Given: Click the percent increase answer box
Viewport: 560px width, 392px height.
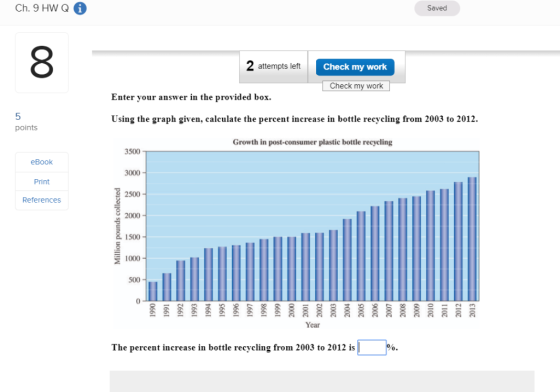Looking at the screenshot, I should click(x=372, y=347).
